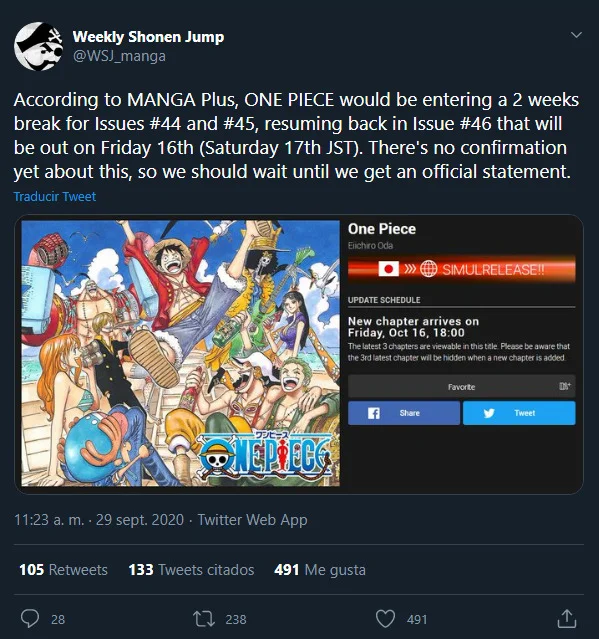Click the globe icon in Simulrelease banner

[x=428, y=269]
